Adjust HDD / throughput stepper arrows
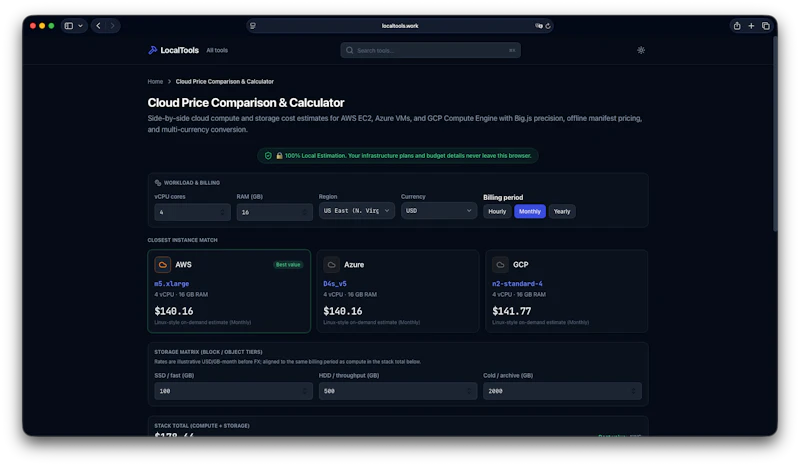This screenshot has width=800, height=466. coord(469,391)
